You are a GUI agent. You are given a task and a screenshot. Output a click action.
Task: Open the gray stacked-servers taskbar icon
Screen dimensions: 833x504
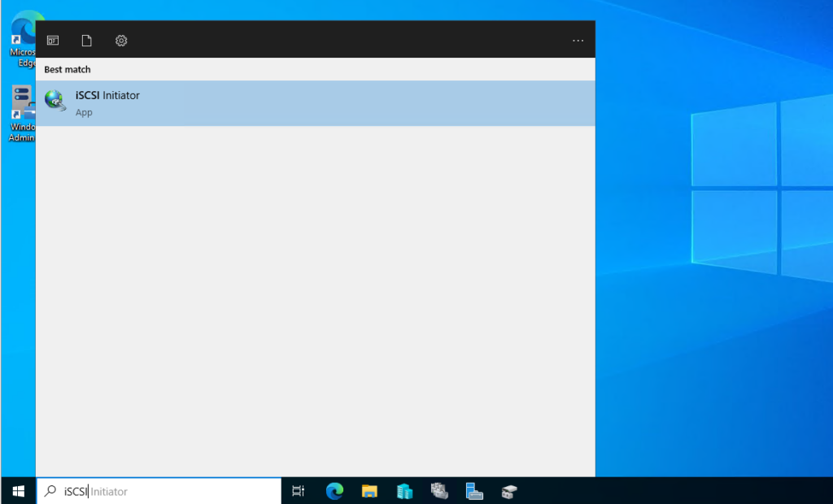(439, 491)
